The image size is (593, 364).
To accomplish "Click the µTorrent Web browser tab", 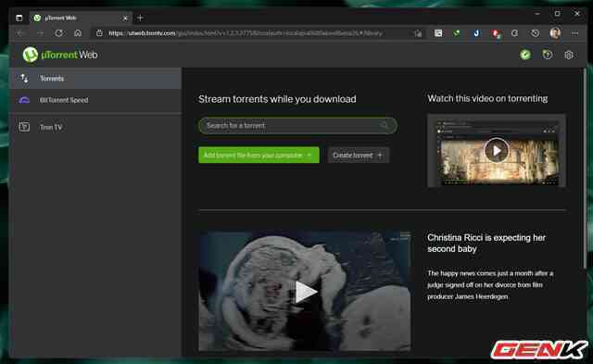I will coord(81,18).
